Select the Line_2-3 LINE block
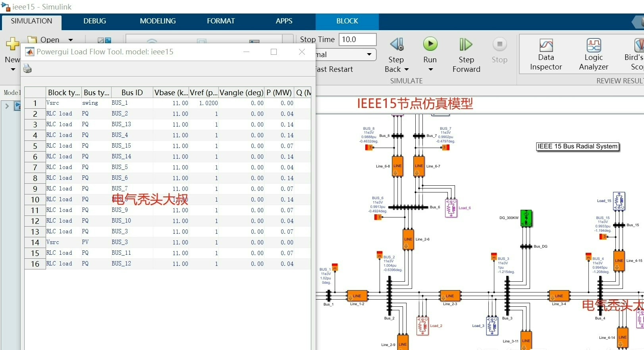Screen dimensions: 644x350 click(x=450, y=296)
